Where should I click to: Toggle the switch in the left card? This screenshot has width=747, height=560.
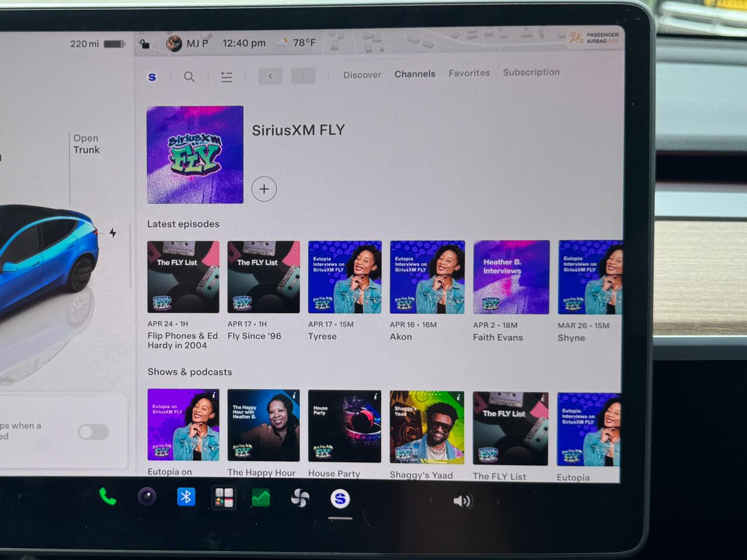(x=94, y=432)
